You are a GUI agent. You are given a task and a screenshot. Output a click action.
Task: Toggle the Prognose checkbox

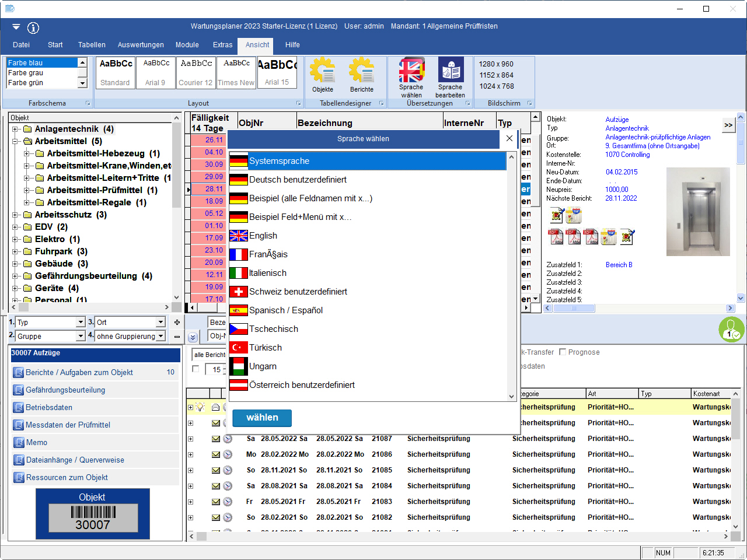tap(563, 352)
